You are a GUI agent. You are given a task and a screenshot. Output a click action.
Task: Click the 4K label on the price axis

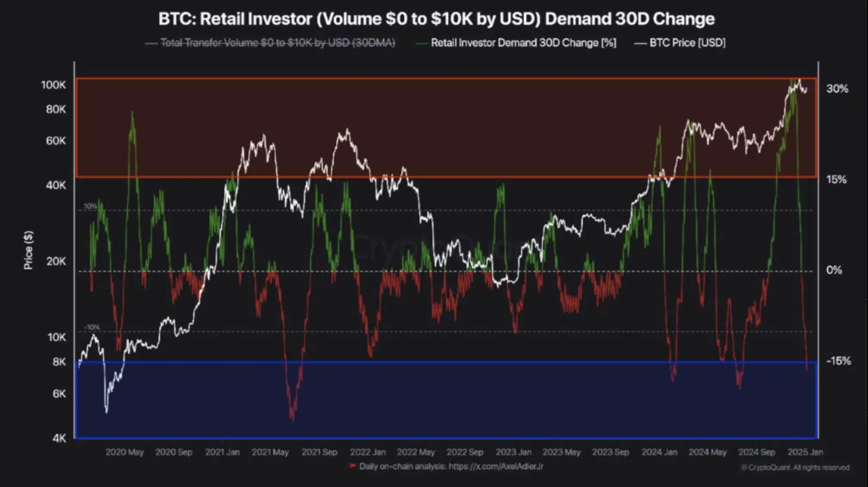[59, 438]
